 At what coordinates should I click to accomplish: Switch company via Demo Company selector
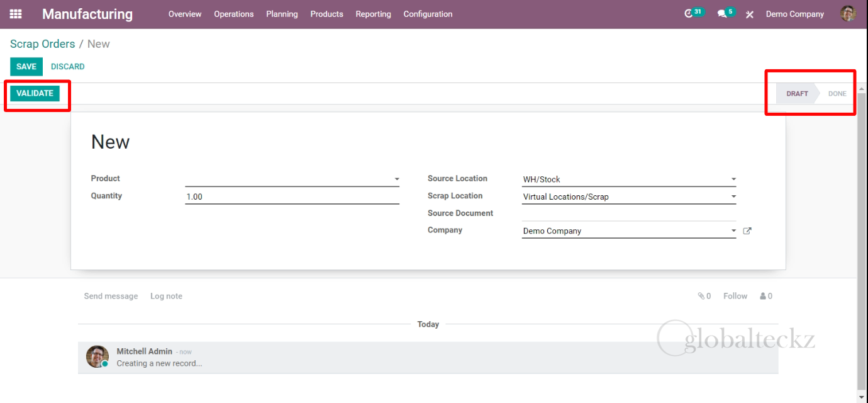794,14
